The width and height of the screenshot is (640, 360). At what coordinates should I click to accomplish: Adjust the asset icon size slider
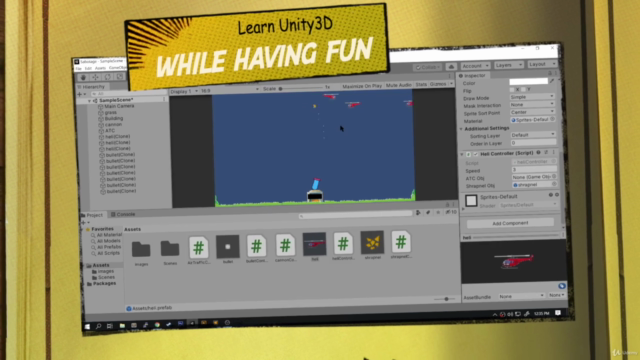(444, 299)
